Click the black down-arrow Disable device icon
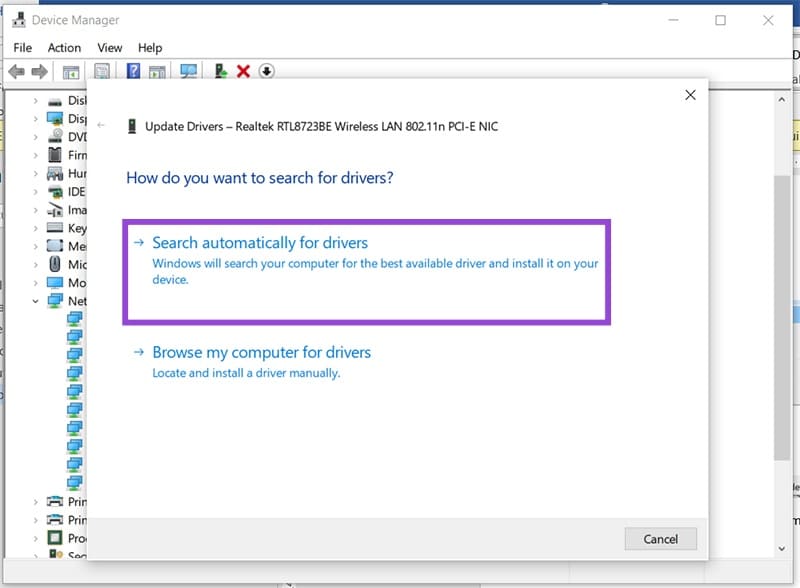Viewport: 800px width, 588px height. [266, 72]
